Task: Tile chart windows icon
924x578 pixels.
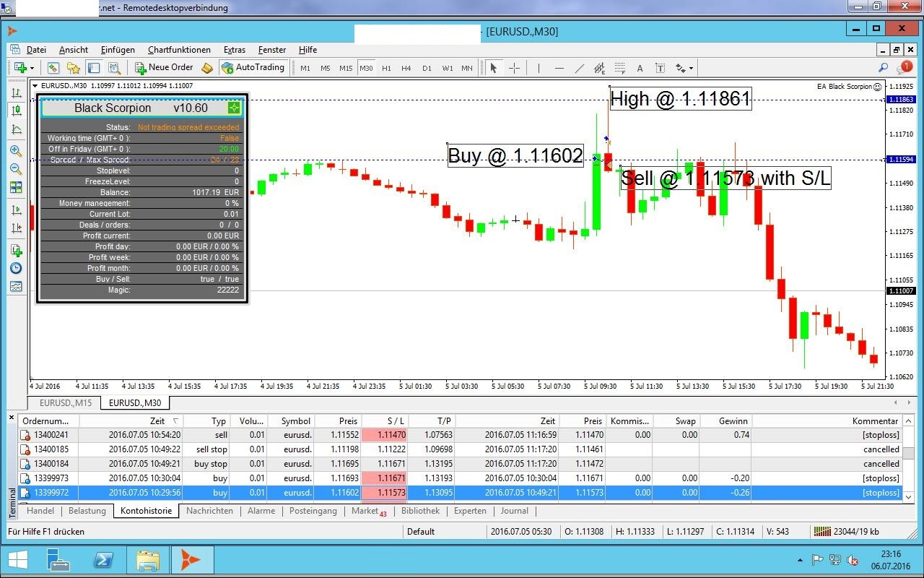Action: pos(16,188)
